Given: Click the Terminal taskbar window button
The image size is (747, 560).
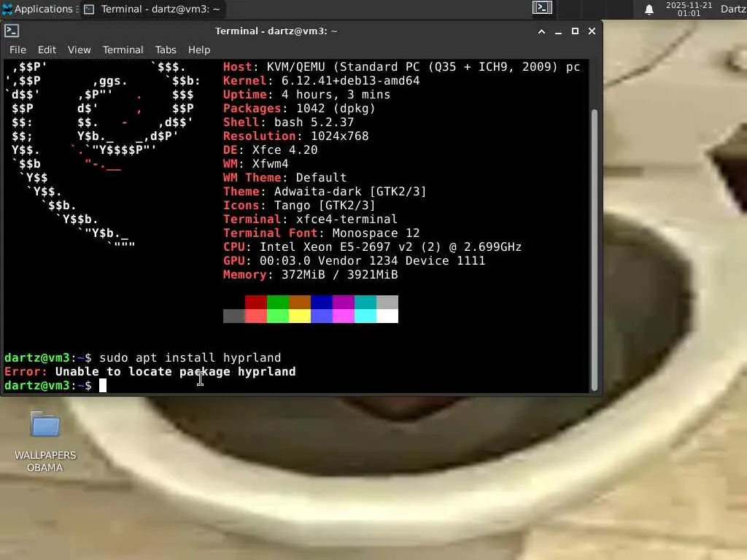Looking at the screenshot, I should pos(152,9).
